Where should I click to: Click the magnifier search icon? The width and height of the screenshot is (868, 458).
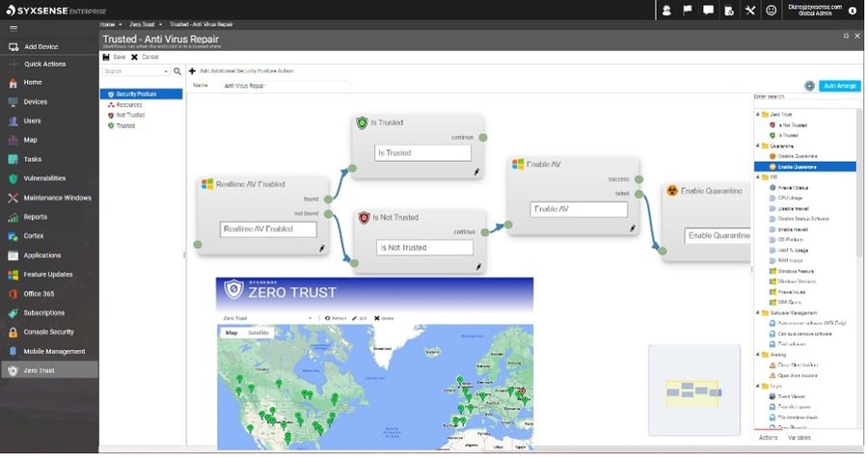[177, 71]
